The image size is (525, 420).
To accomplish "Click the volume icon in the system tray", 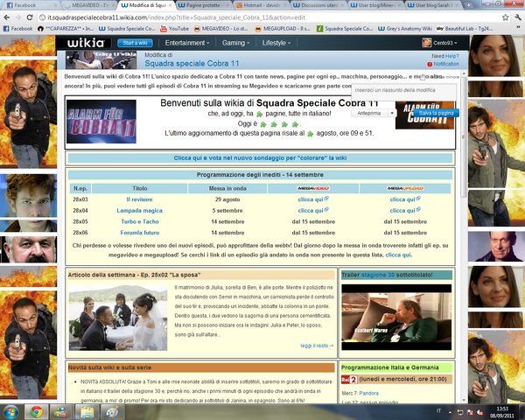I will click(479, 412).
